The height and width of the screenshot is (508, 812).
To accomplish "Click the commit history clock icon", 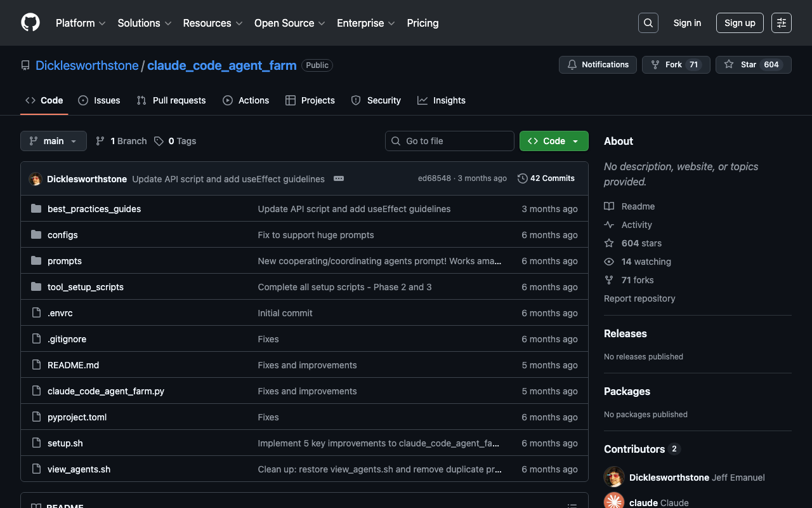I will click(523, 178).
